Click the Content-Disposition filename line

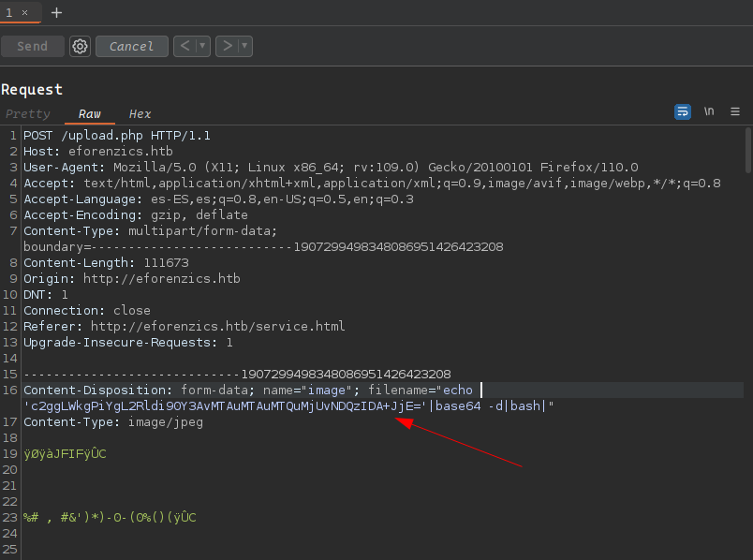[248, 390]
